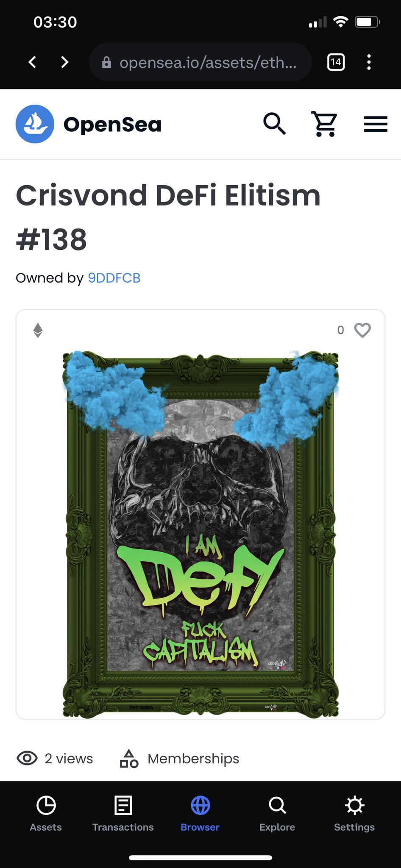Viewport: 401px width, 868px height.
Task: Open the OpenSea search icon
Action: point(275,124)
